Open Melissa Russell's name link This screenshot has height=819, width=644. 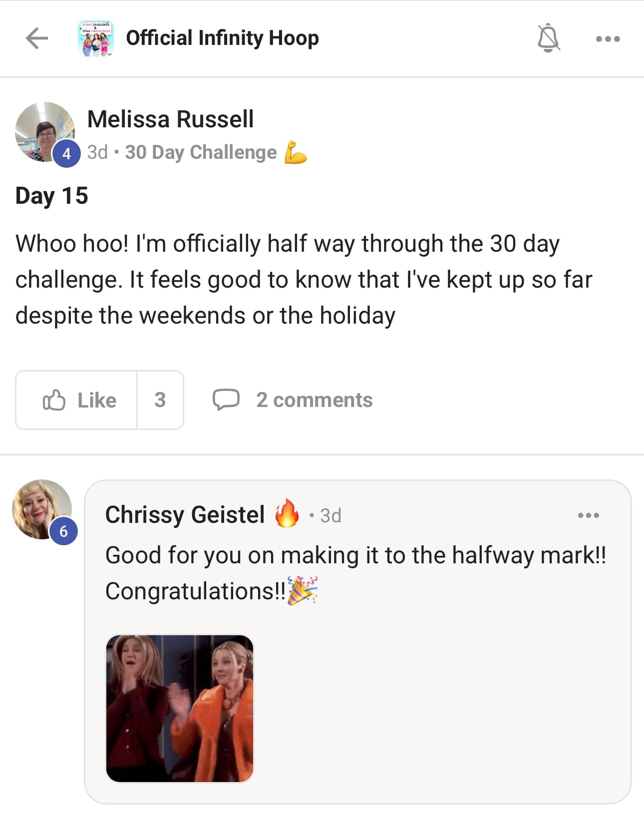click(x=170, y=119)
